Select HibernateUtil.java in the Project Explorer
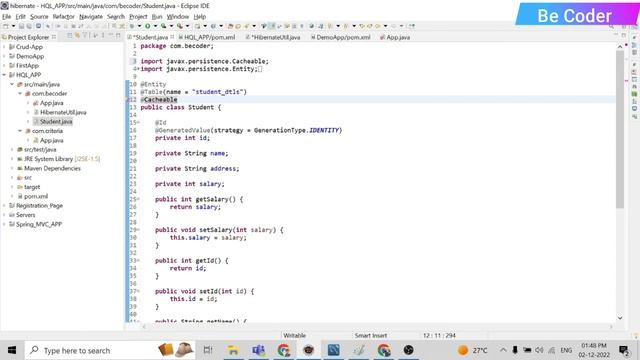 63,112
